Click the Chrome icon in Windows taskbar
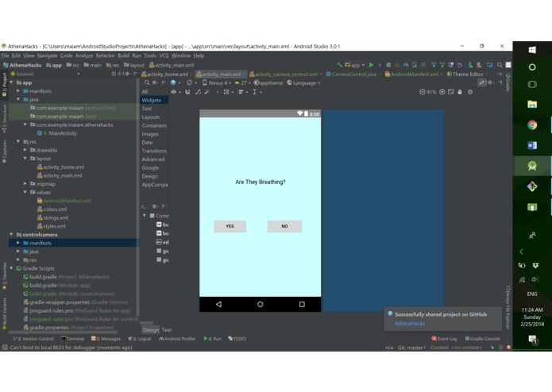The width and height of the screenshot is (552, 392). [x=532, y=125]
